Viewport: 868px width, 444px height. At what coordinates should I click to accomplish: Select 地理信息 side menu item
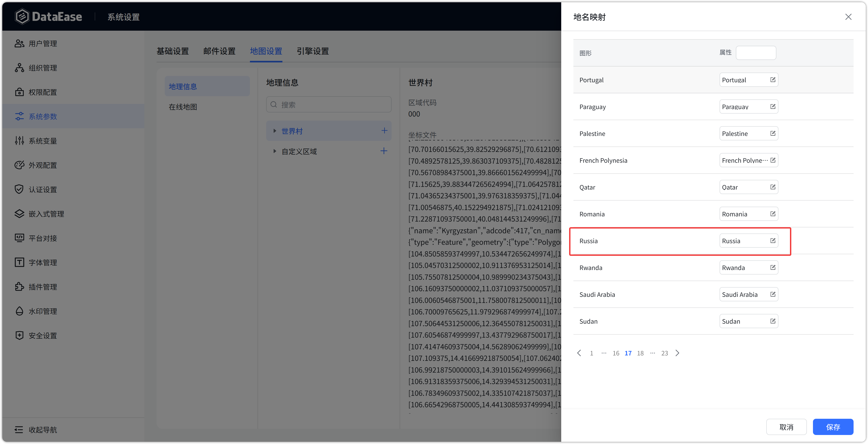pos(207,87)
